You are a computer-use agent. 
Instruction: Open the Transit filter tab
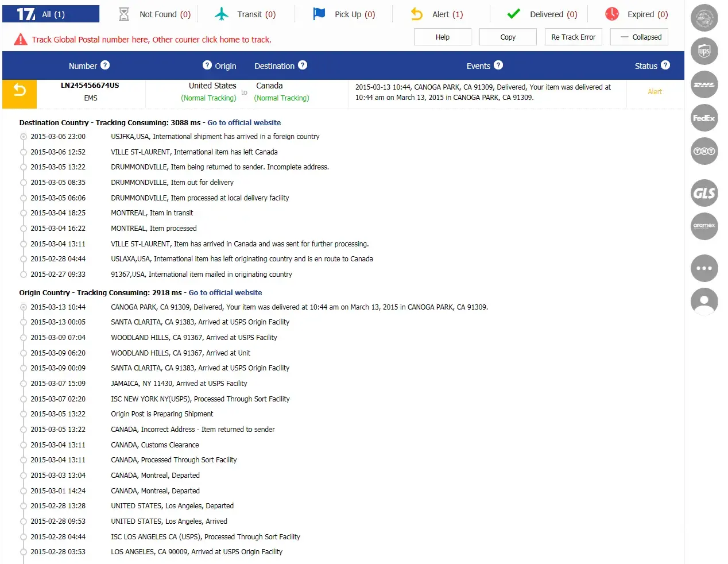(245, 14)
